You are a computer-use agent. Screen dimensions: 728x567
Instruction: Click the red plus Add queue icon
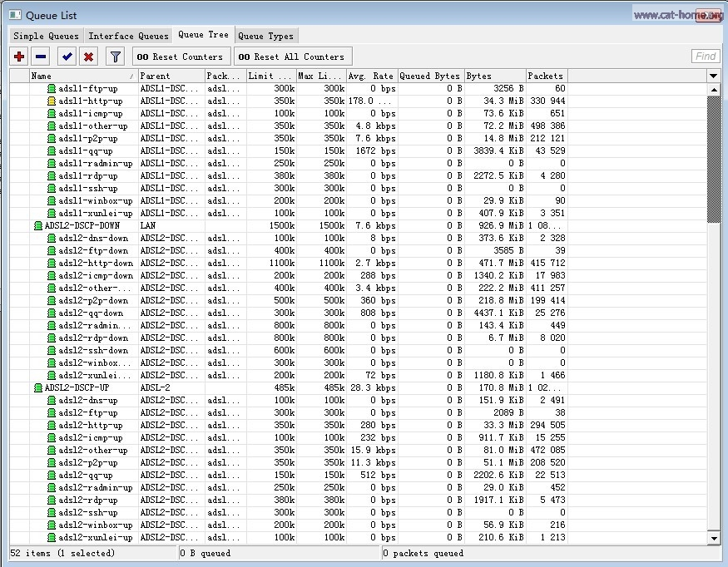[x=19, y=57]
